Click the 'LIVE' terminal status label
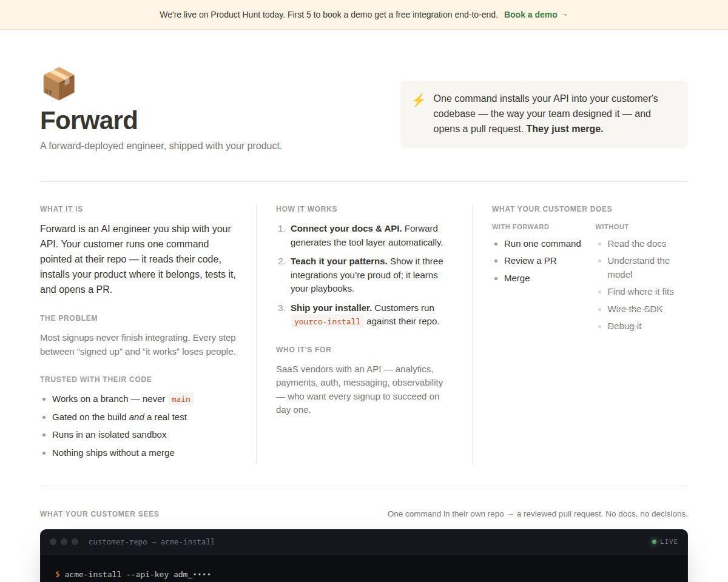 [x=669, y=541]
